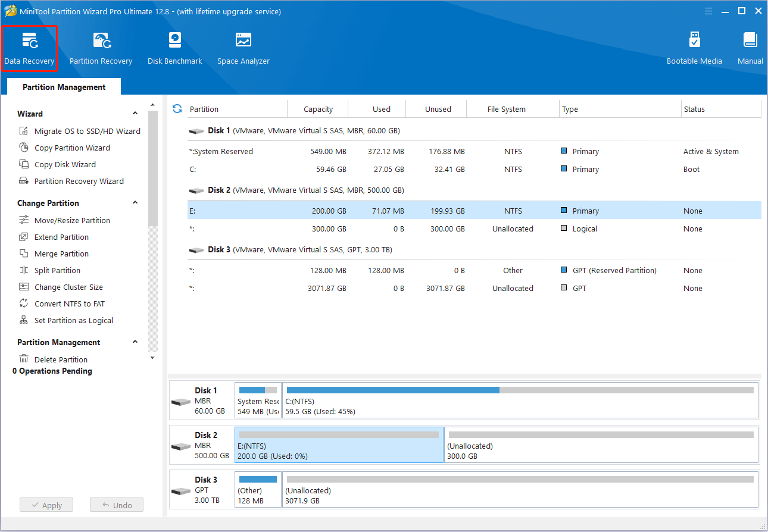Select Disk 2 icon in disk map

coord(180,446)
